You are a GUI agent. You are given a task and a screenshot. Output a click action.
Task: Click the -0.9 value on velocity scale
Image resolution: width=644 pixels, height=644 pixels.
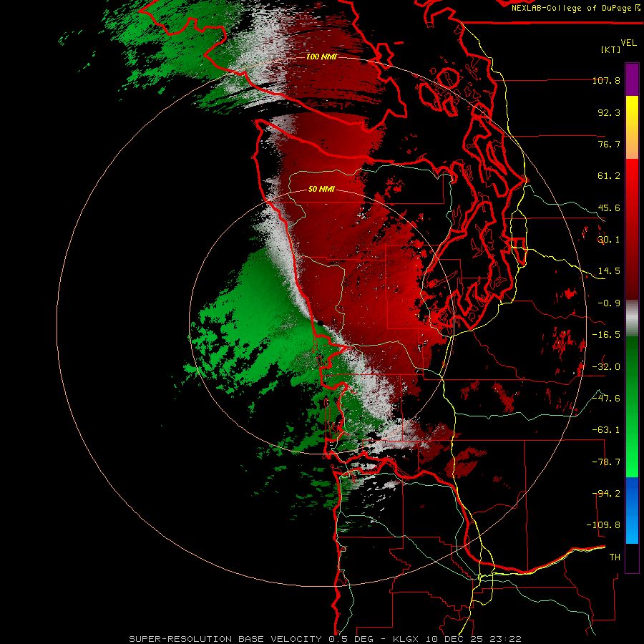609,303
